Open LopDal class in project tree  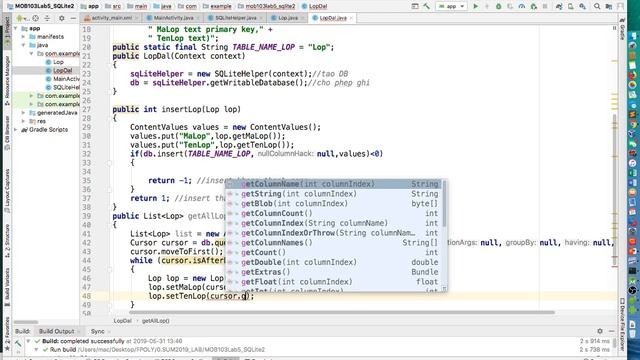click(62, 71)
